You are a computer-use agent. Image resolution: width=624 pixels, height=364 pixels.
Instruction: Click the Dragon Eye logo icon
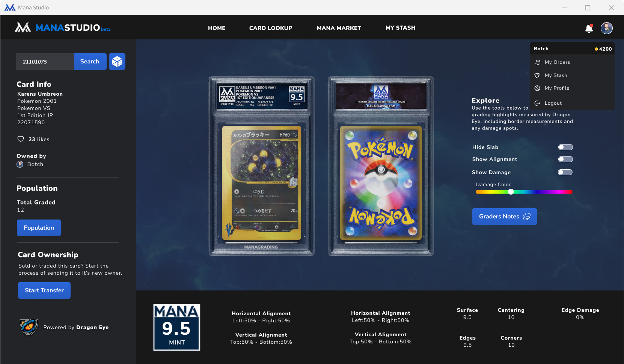click(x=29, y=327)
